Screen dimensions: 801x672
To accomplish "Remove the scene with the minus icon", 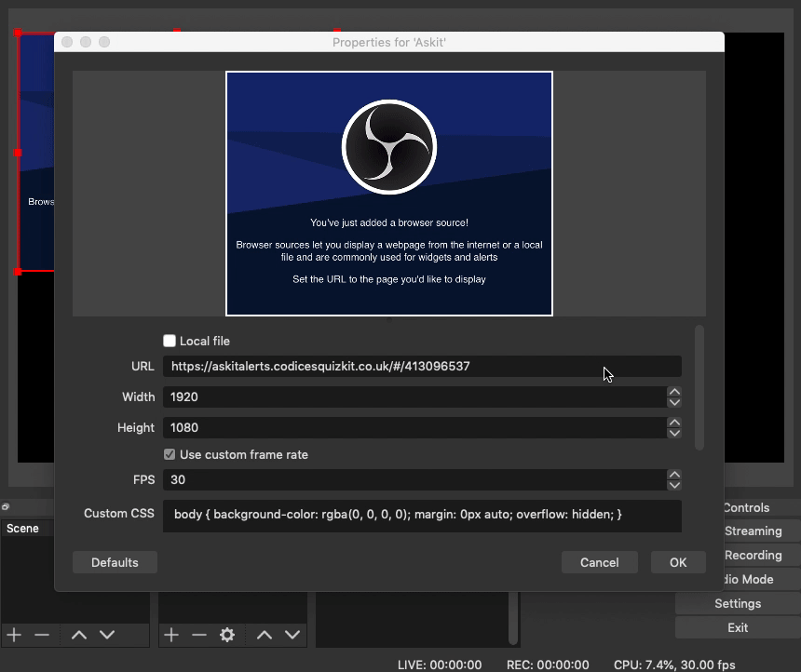I will (42, 635).
